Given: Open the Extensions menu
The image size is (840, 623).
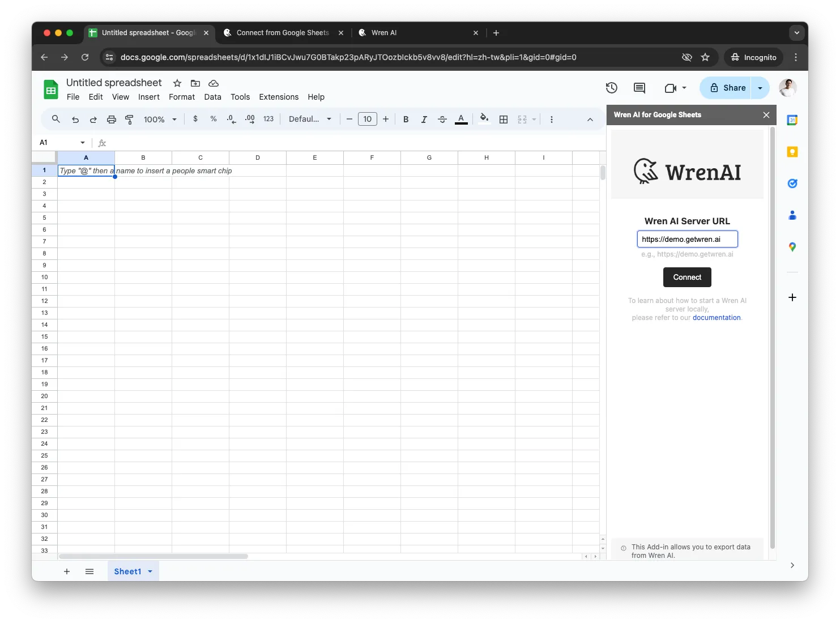Looking at the screenshot, I should coord(279,97).
